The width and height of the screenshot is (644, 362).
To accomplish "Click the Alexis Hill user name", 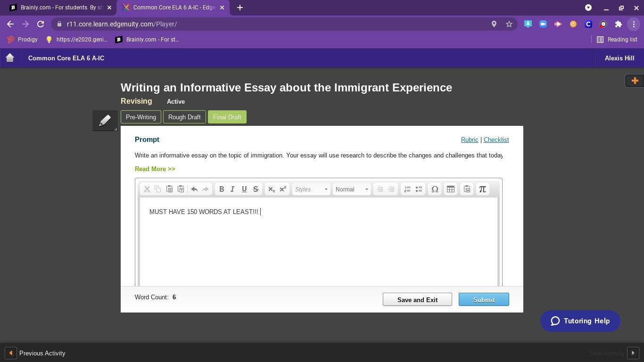I will pos(619,58).
